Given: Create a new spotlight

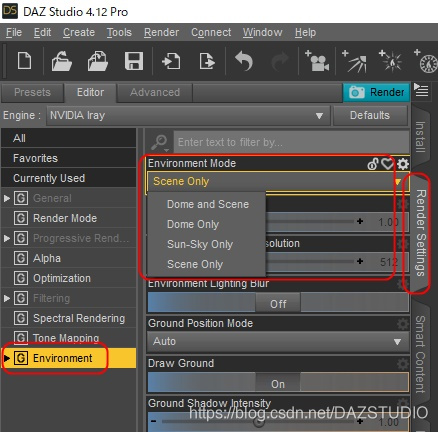Looking at the screenshot, I should pos(355,61).
